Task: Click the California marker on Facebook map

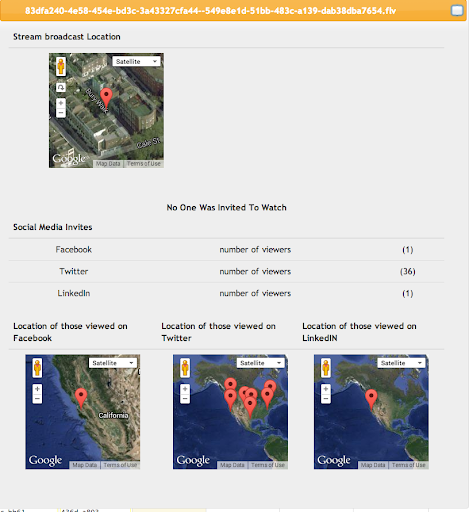Action: click(x=81, y=398)
